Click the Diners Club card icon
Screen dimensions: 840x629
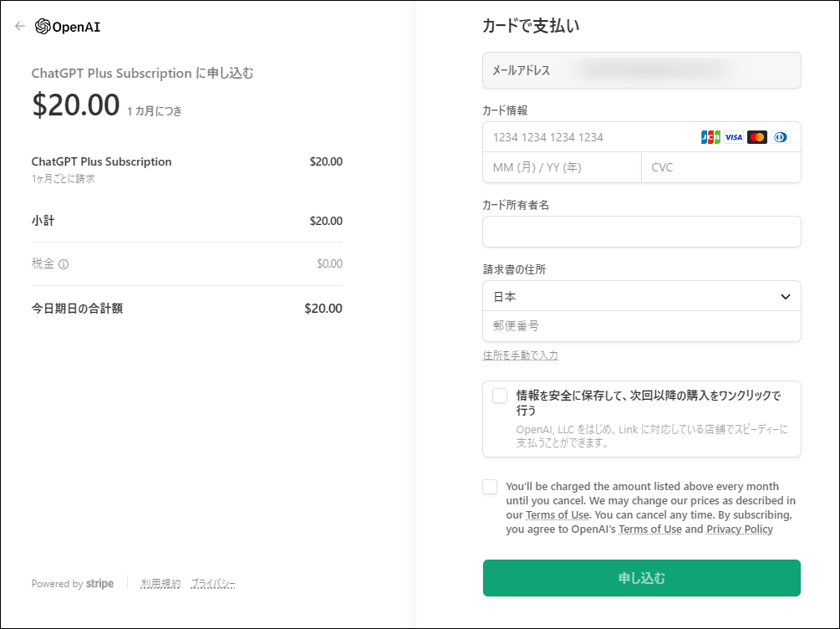coord(780,137)
